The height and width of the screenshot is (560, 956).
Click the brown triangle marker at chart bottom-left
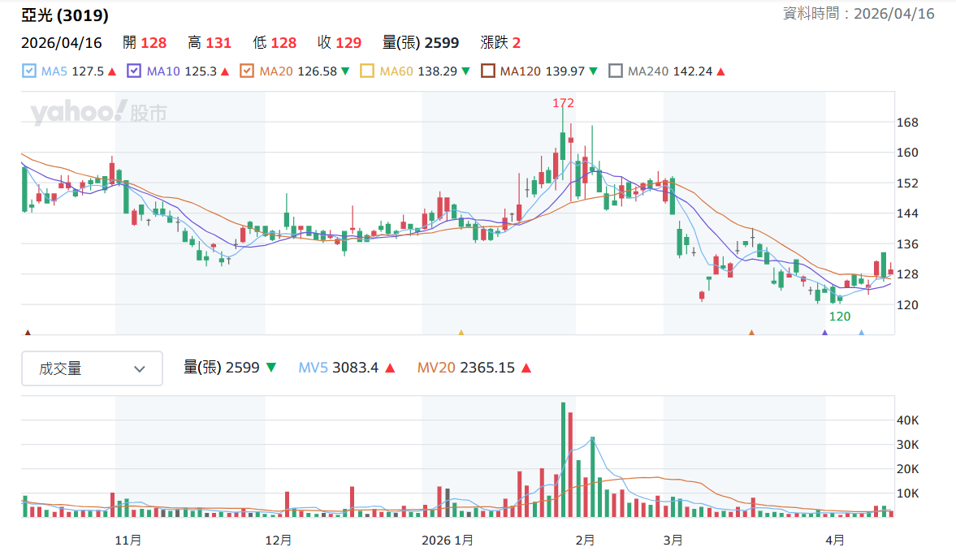pos(28,331)
